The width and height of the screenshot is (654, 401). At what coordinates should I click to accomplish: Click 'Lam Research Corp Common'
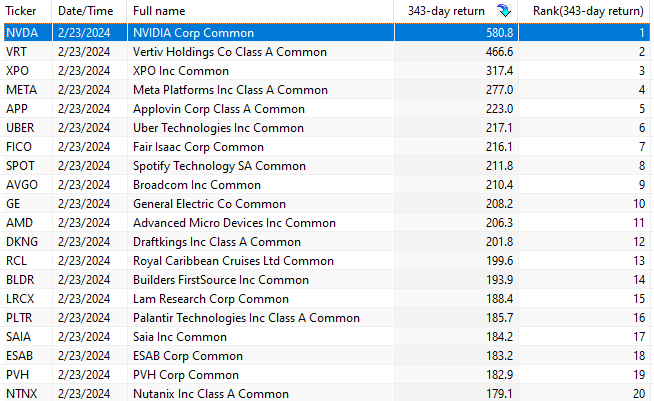[x=211, y=299]
